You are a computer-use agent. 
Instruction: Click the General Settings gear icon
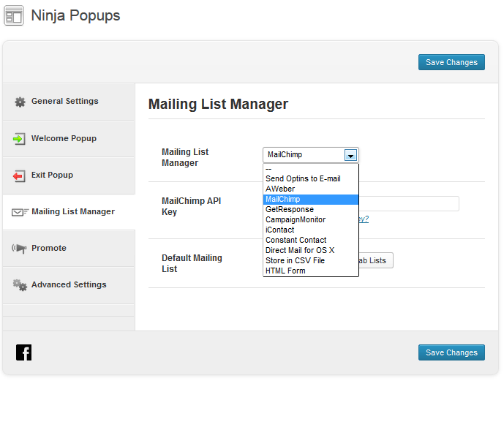point(20,102)
